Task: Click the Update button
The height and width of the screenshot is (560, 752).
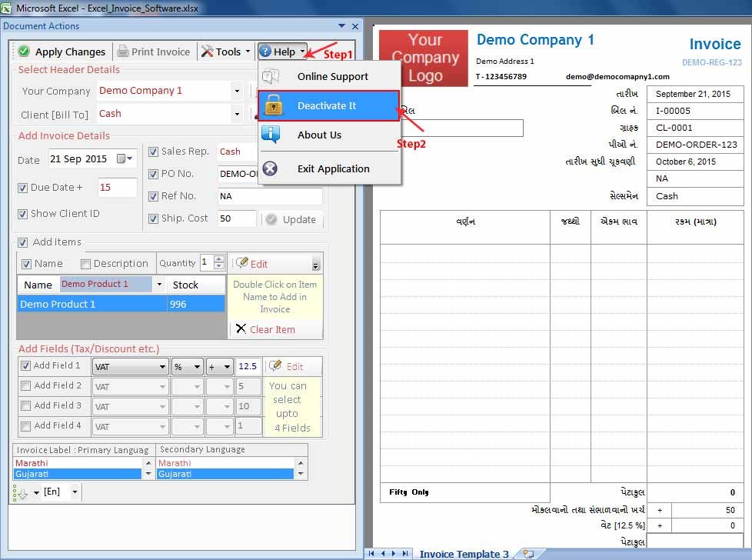Action: pos(291,220)
